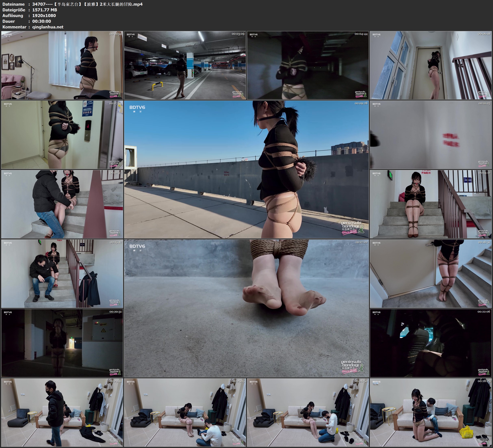Open the thumbnail timestamped 00:26:50
This screenshot has height=448, width=493.
308,412
